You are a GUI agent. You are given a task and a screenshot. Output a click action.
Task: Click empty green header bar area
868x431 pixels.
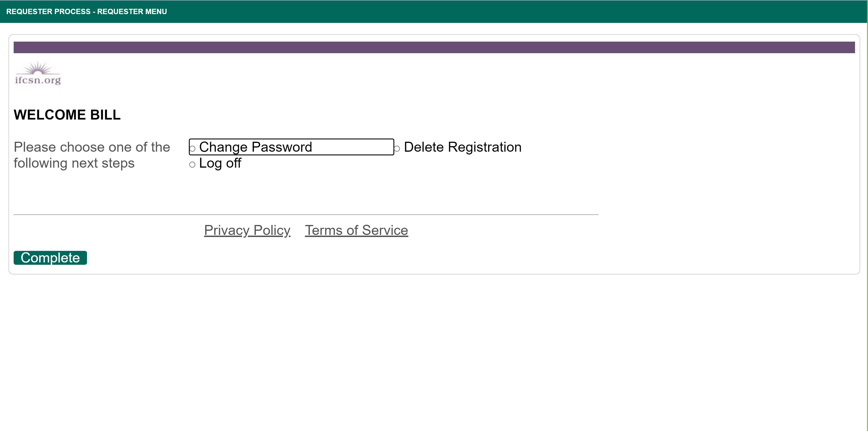point(505,12)
